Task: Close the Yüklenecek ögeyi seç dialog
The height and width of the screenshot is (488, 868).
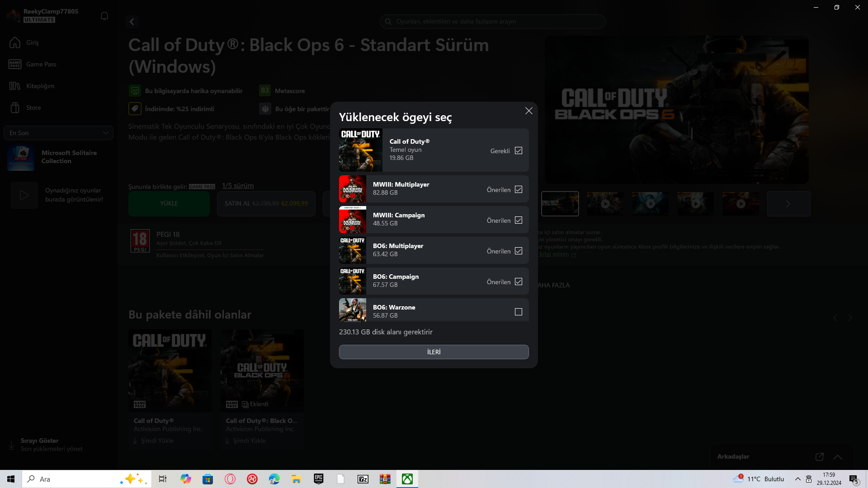Action: [x=528, y=111]
